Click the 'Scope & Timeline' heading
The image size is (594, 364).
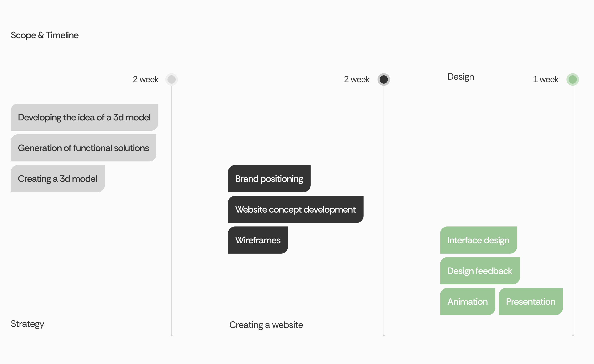tap(45, 35)
